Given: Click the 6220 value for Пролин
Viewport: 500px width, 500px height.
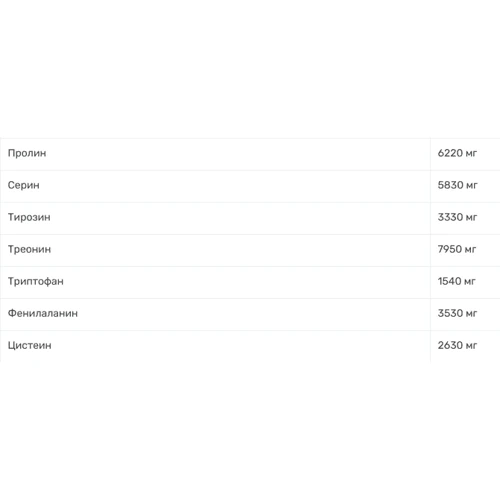Looking at the screenshot, I should (450, 153).
